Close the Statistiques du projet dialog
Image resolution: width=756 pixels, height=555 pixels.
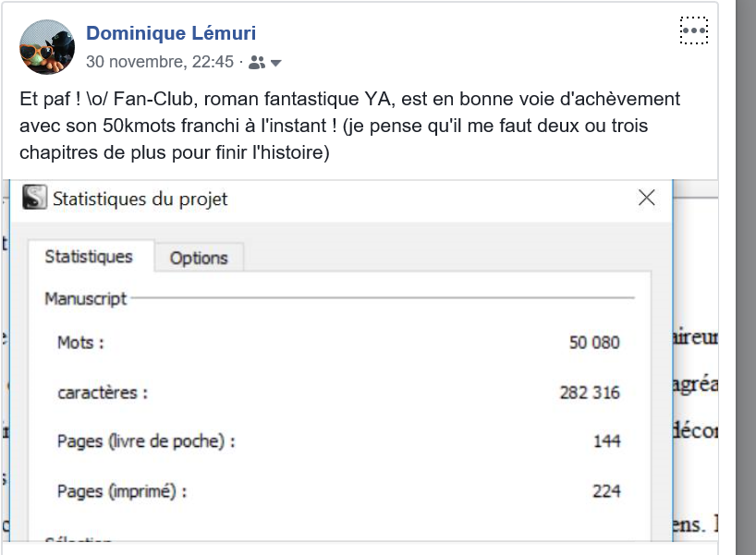pyautogui.click(x=647, y=198)
